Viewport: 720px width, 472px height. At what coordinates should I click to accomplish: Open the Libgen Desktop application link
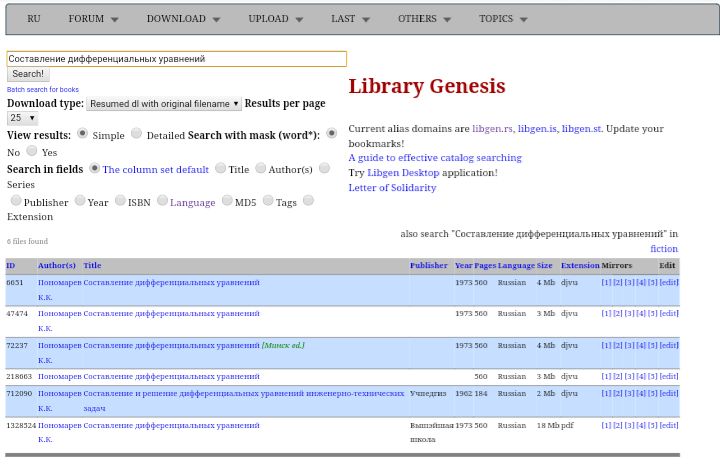(x=403, y=173)
